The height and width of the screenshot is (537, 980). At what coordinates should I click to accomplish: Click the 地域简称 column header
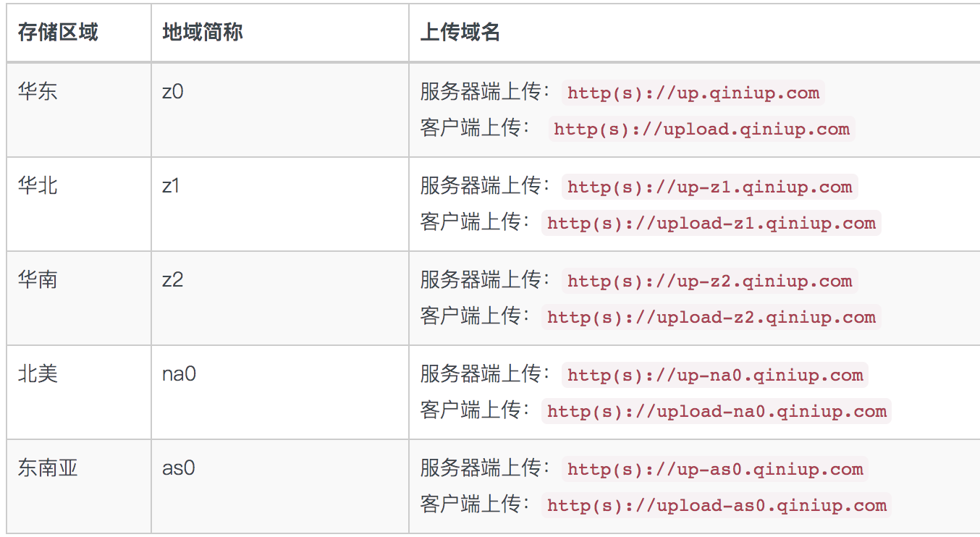click(203, 33)
